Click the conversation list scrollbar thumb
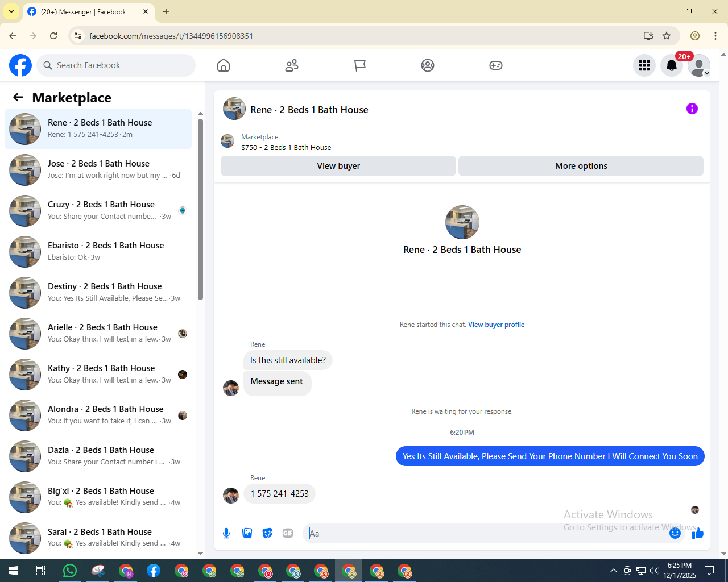Image resolution: width=728 pixels, height=582 pixels. coord(200,209)
